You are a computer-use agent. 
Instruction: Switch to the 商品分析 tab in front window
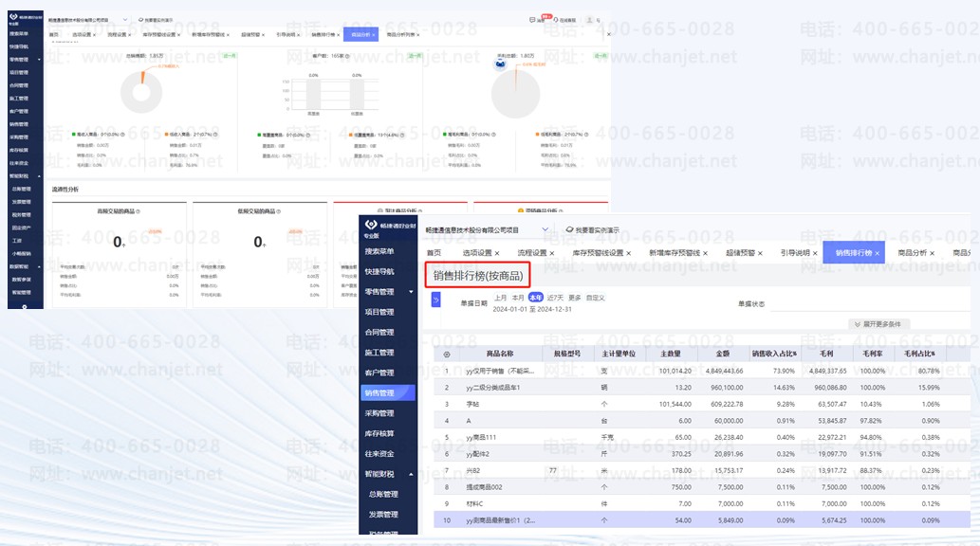pos(913,253)
